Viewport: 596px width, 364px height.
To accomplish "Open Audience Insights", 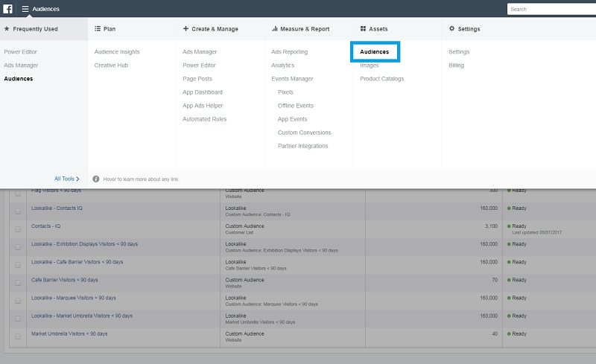I will click(117, 51).
